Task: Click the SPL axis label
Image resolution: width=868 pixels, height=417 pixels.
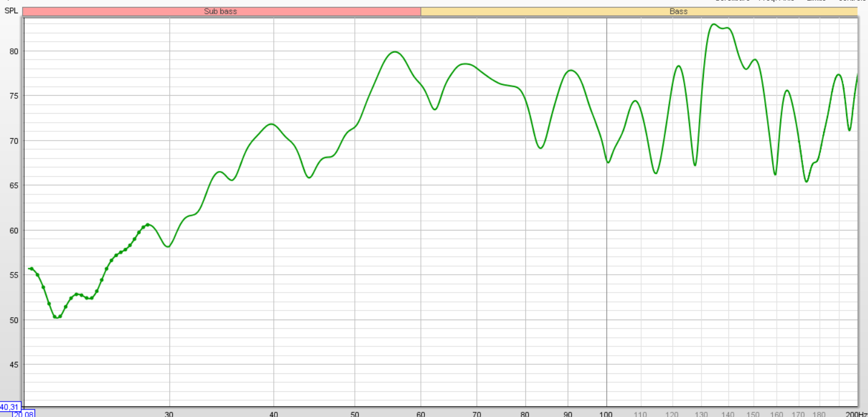Action: (11, 11)
